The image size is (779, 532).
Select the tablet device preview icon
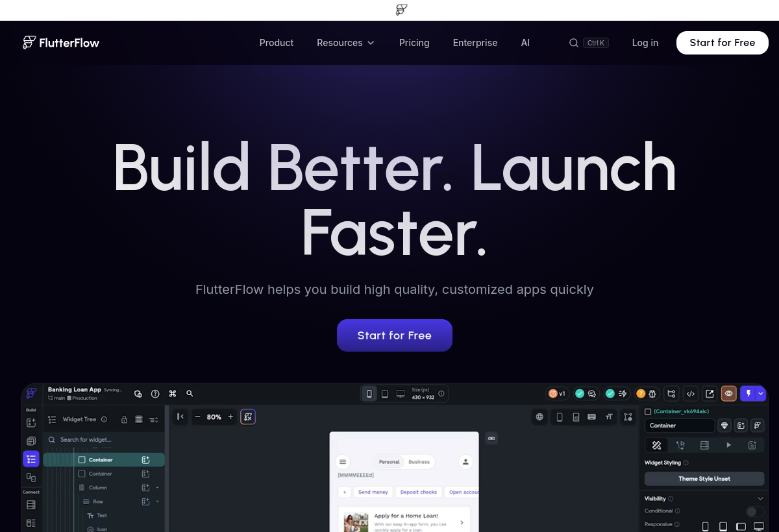pos(385,394)
